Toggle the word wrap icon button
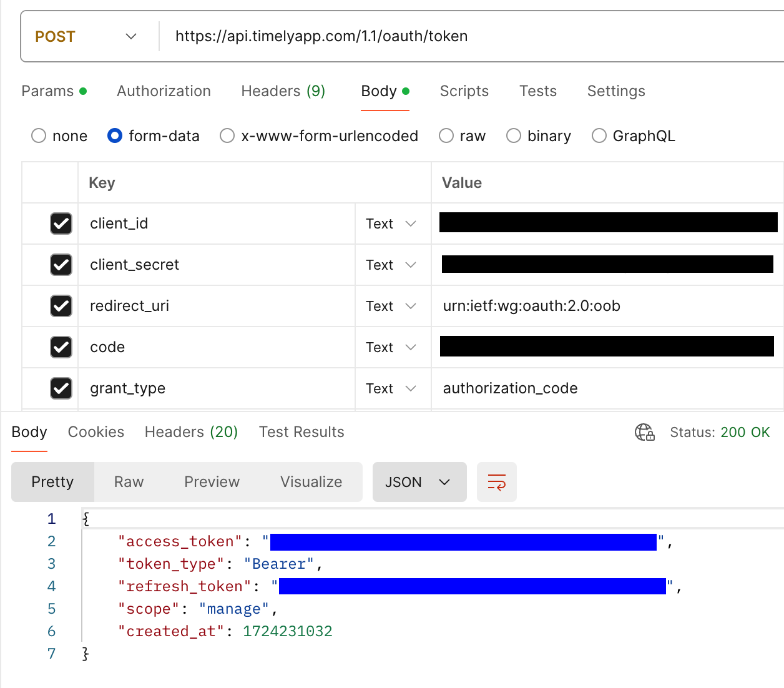The height and width of the screenshot is (688, 784). coord(496,482)
